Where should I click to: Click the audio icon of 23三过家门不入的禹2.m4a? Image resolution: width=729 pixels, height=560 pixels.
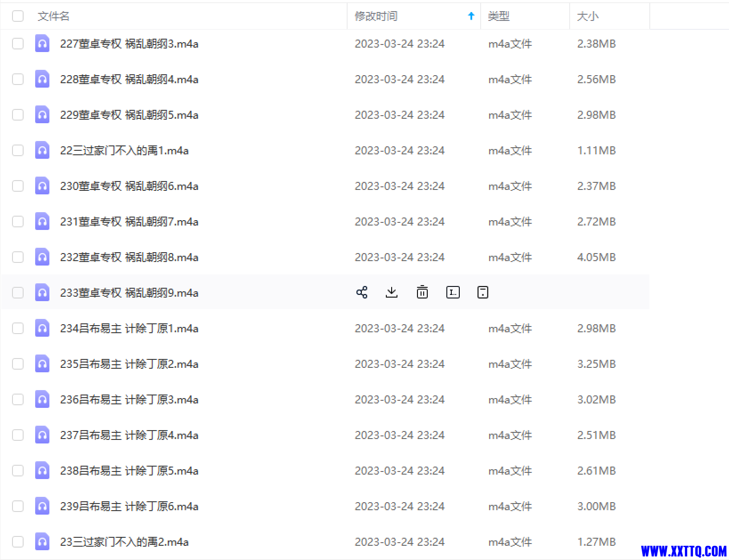point(42,541)
